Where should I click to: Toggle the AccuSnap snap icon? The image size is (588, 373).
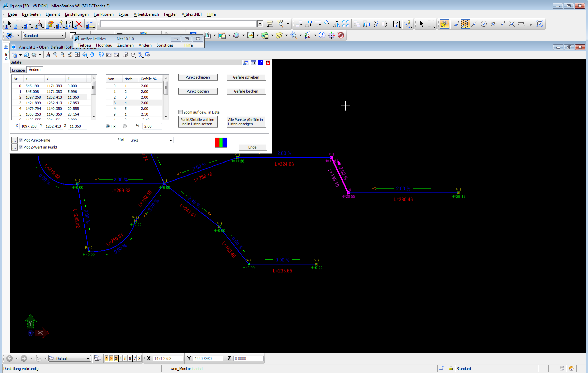[444, 24]
